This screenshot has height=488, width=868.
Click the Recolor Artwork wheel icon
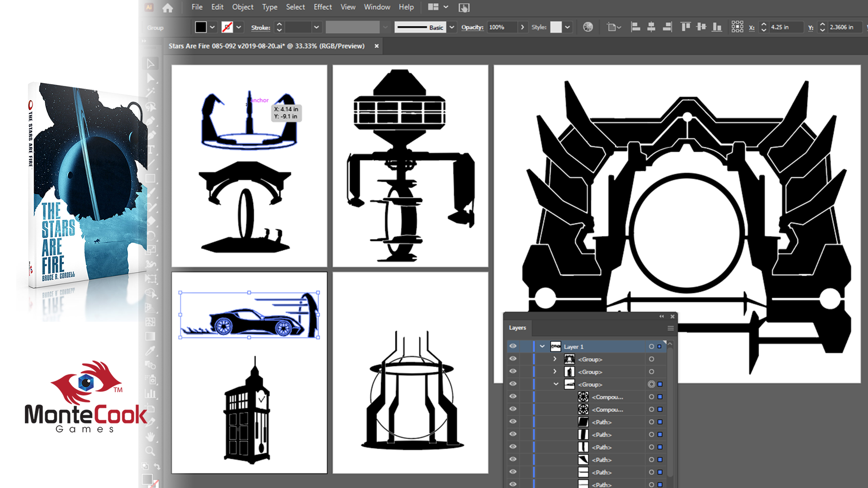click(x=588, y=27)
